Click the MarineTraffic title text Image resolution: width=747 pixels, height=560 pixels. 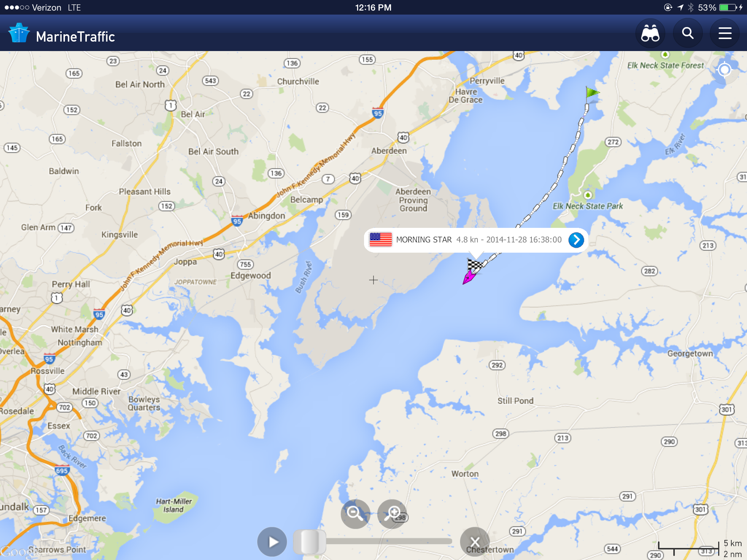[76, 36]
